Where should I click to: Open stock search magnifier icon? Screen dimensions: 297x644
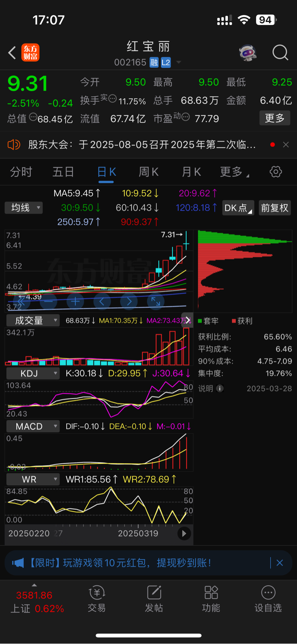tap(280, 52)
